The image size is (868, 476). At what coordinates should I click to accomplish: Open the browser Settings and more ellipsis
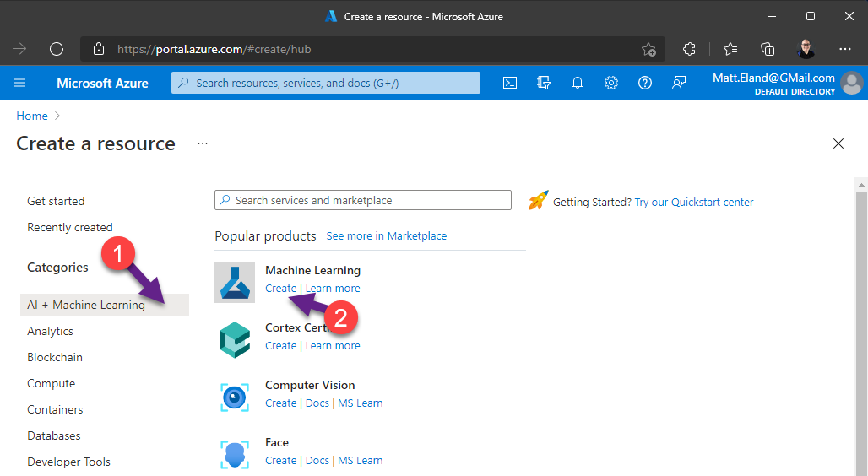tap(844, 49)
